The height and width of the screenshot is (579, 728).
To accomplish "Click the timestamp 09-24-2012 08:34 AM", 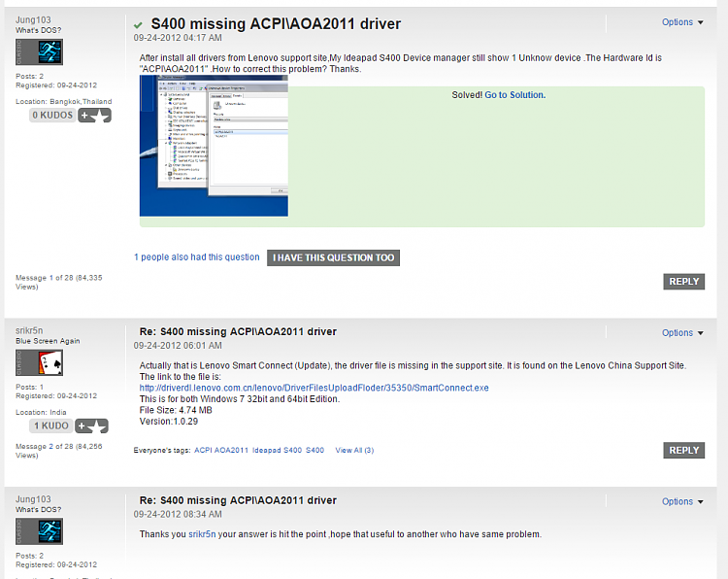I will pyautogui.click(x=178, y=515).
